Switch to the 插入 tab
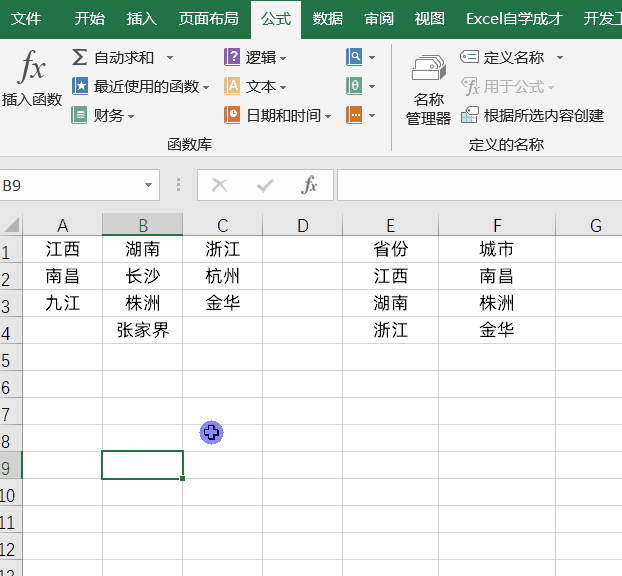The width and height of the screenshot is (622, 576). tap(142, 19)
